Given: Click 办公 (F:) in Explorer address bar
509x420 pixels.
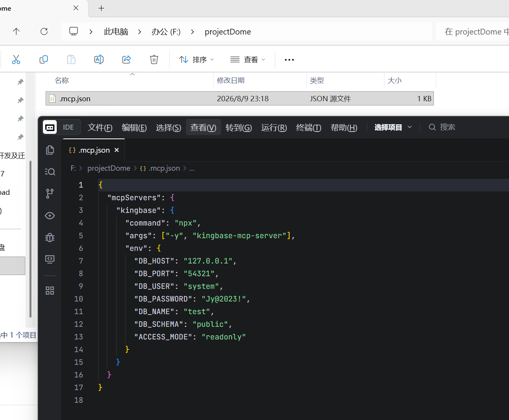Looking at the screenshot, I should 166,32.
